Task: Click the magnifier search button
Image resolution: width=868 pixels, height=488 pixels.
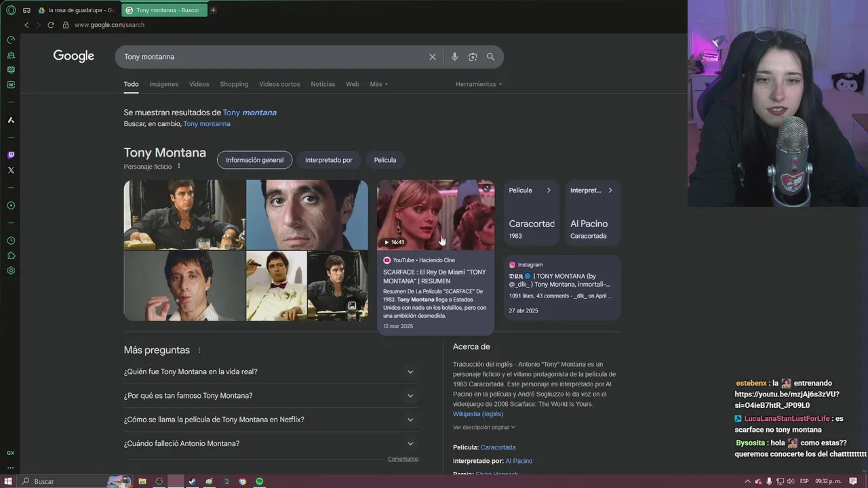Action: point(490,57)
